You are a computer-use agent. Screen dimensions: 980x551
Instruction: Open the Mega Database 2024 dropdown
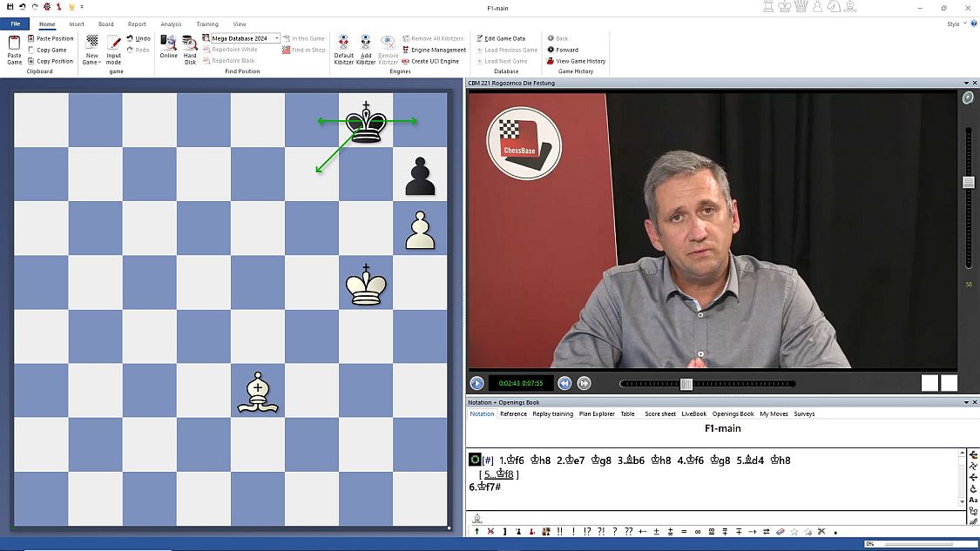click(x=277, y=38)
